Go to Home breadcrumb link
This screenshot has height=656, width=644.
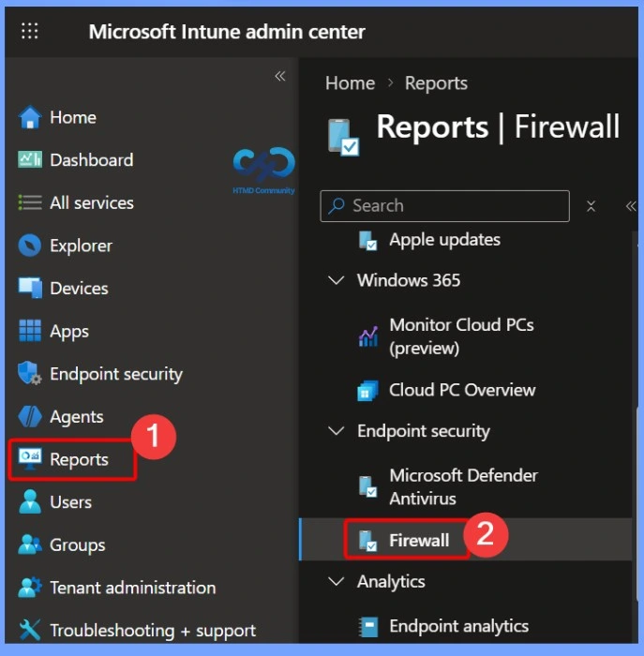350,83
